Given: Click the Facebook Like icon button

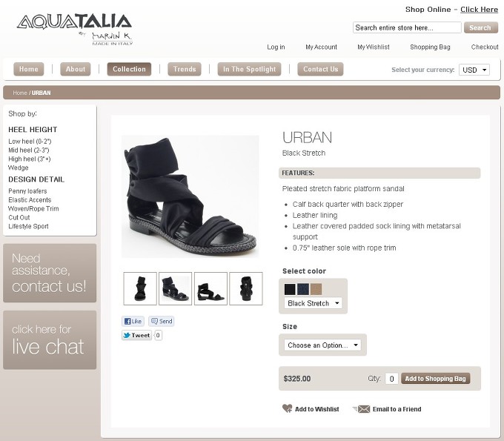Looking at the screenshot, I should 133,321.
